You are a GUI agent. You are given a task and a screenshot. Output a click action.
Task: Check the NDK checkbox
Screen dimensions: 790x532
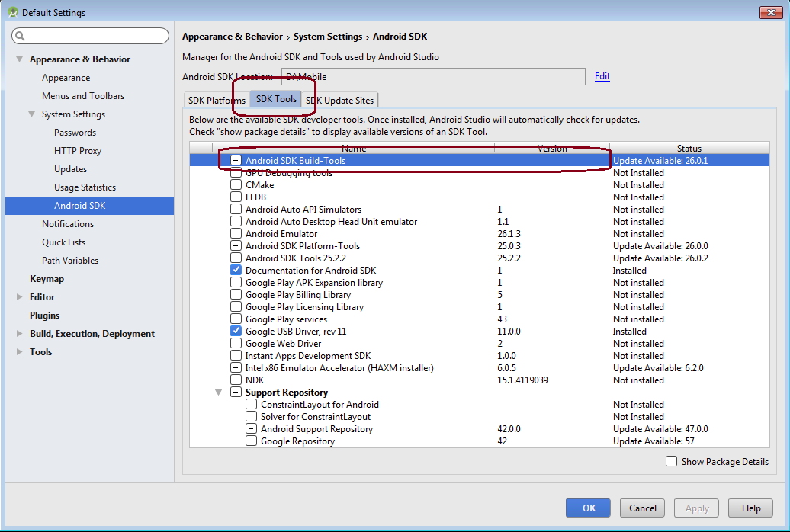236,380
